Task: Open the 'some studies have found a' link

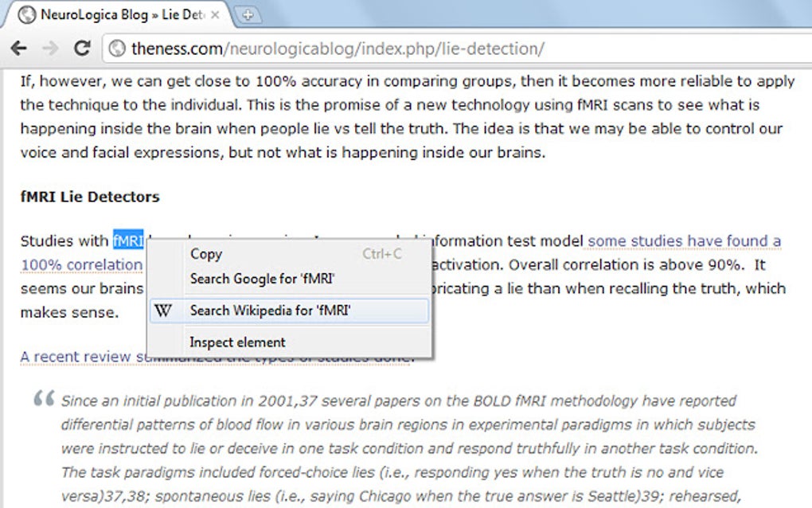Action: coord(683,240)
